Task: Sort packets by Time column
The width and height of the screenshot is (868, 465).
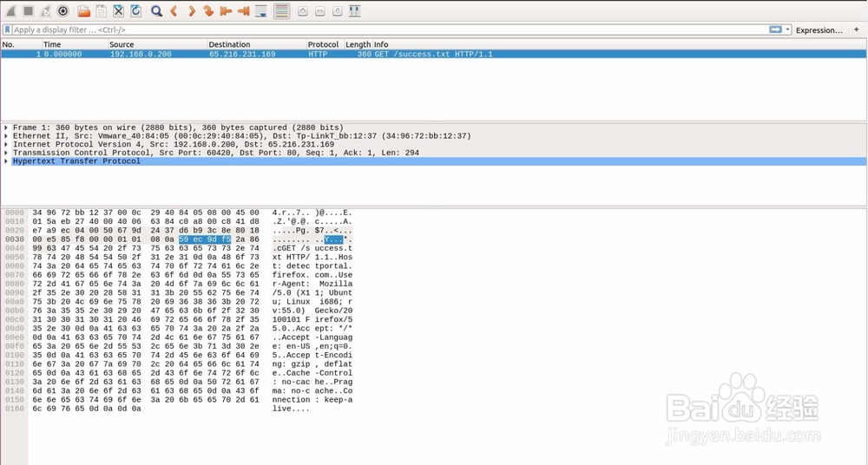Action: click(75, 44)
